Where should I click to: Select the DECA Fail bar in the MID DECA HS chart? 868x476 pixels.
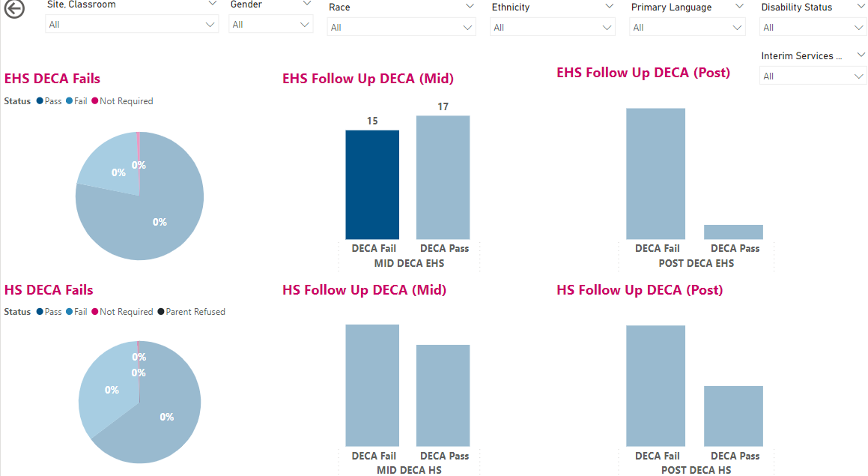pos(372,385)
